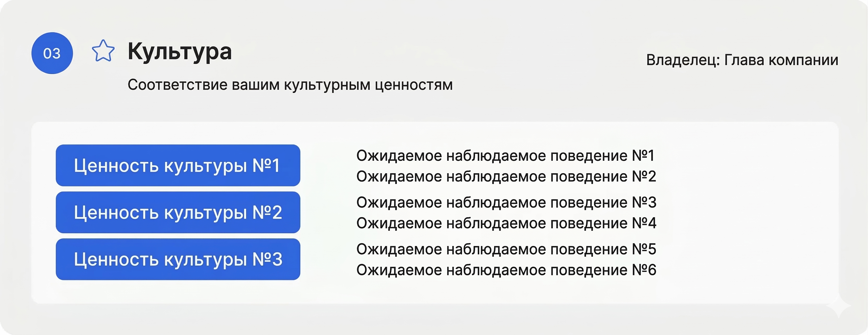Click the star icon beside Культура

tap(103, 51)
